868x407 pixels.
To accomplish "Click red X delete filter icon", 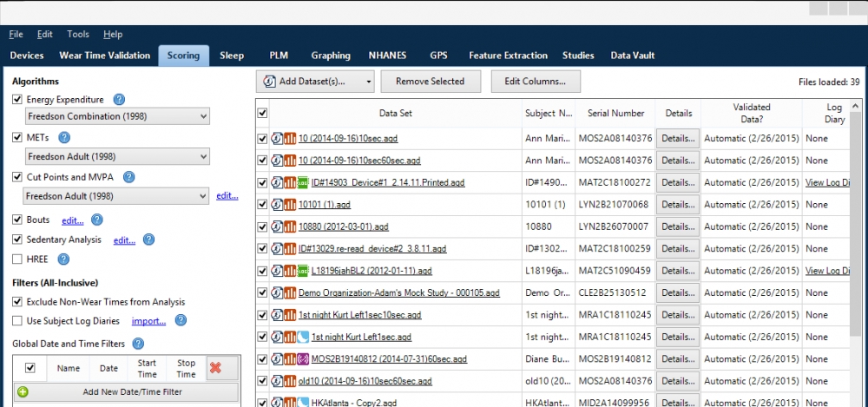I will pyautogui.click(x=215, y=368).
